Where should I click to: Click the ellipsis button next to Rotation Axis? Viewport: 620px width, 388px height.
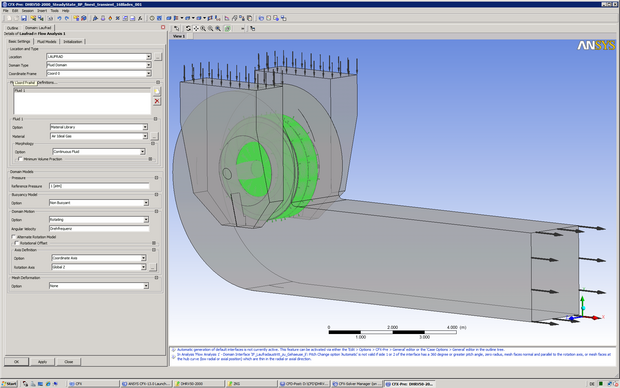click(x=153, y=267)
